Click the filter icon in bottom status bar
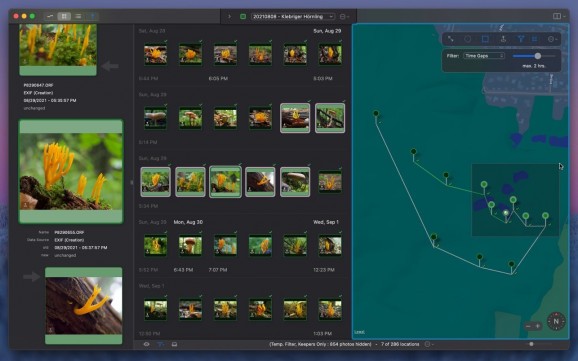Viewport: 578px width, 361px height. [x=161, y=344]
